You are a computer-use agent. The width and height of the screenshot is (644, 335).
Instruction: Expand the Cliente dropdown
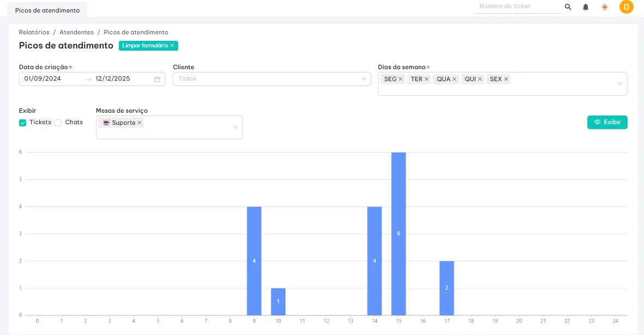pyautogui.click(x=364, y=79)
